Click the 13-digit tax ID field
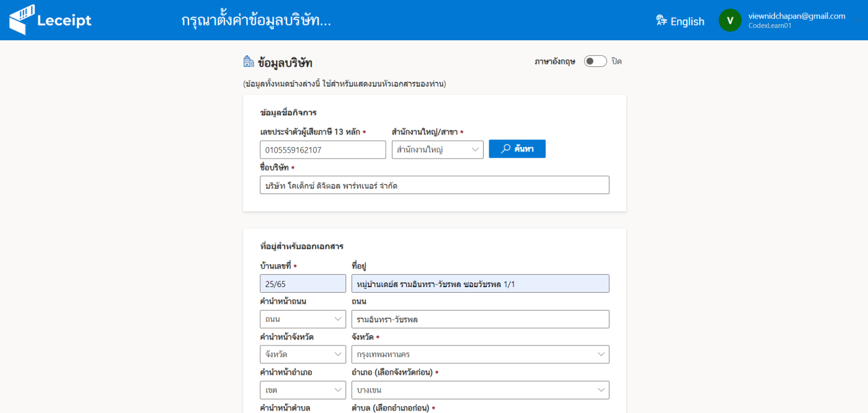The image size is (868, 413). tap(322, 149)
